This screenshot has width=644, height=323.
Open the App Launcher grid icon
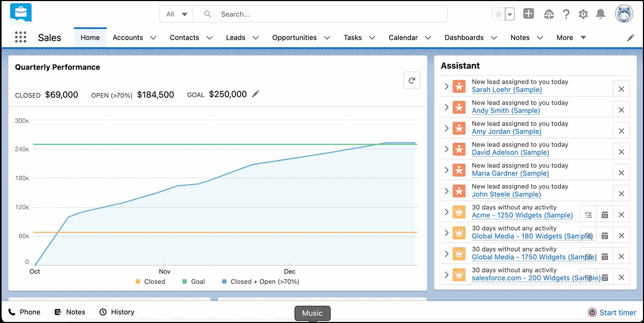pos(20,38)
